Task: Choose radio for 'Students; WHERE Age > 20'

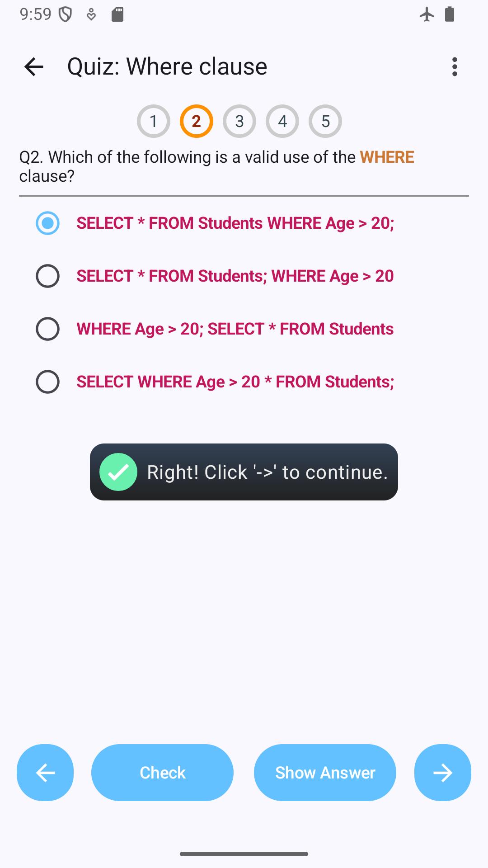Action: pos(47,276)
